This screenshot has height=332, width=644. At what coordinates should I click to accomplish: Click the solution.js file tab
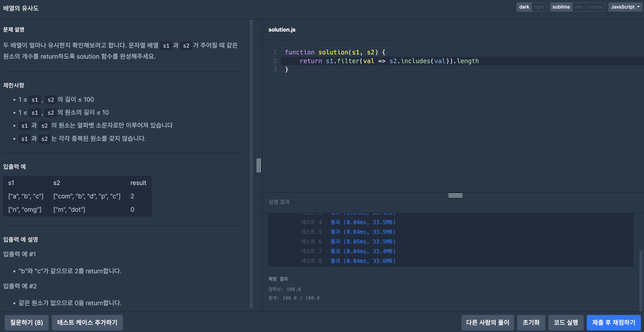[282, 30]
